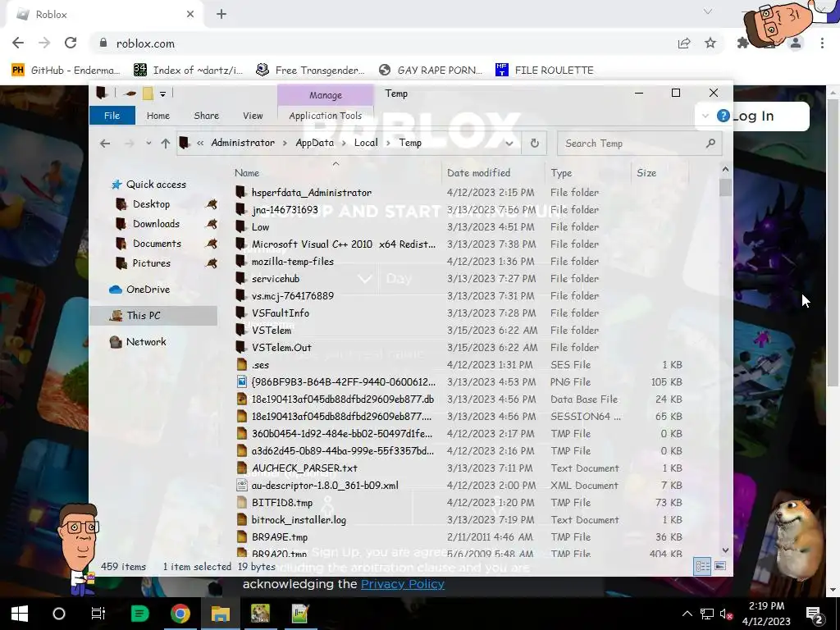
Task: Refresh the Temp folder view
Action: click(535, 143)
